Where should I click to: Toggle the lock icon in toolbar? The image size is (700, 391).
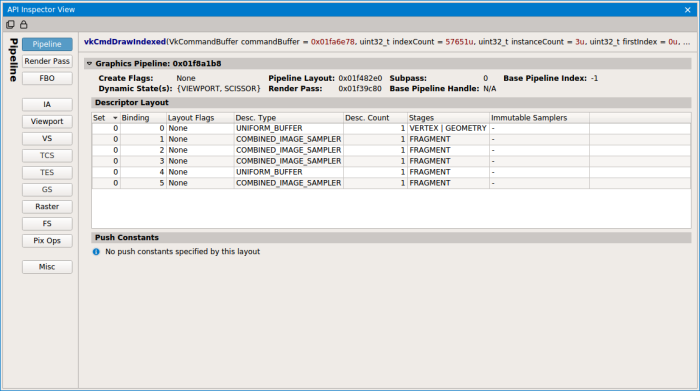[24, 25]
